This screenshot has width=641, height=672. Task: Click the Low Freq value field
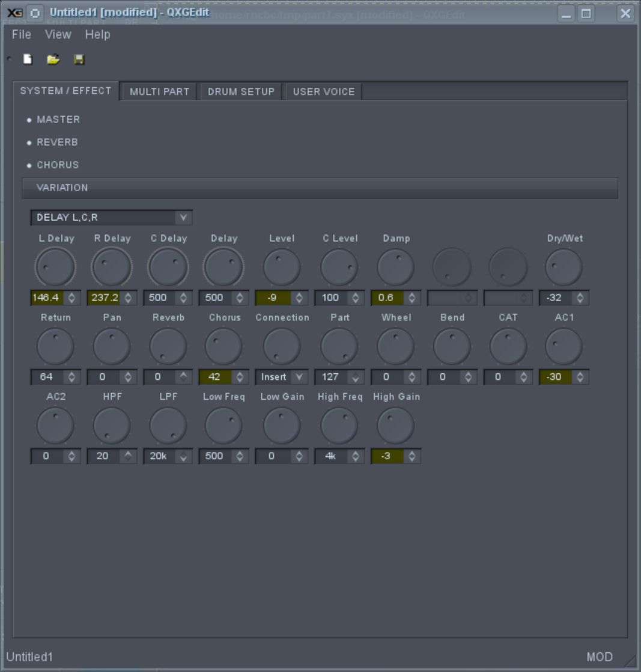pyautogui.click(x=215, y=456)
